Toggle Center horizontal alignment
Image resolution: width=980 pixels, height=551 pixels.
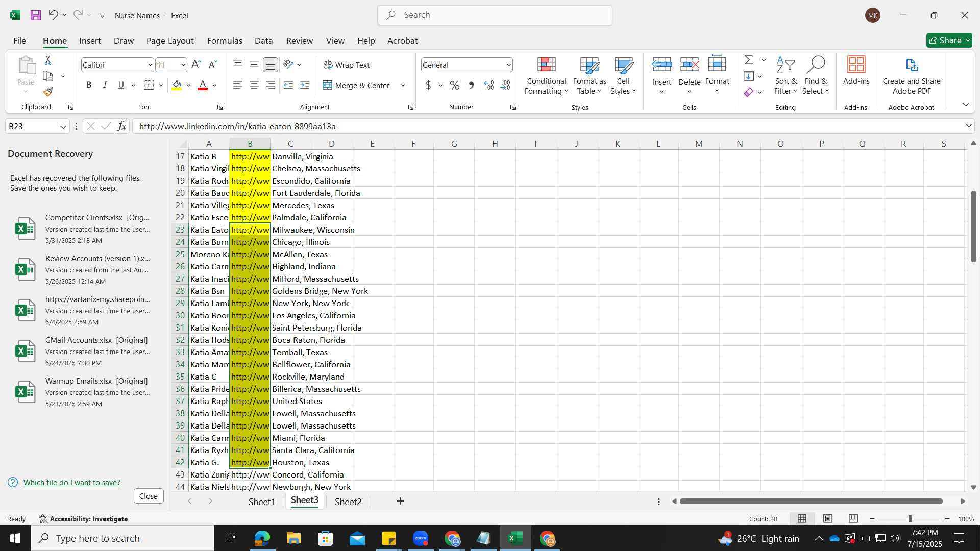click(x=254, y=85)
